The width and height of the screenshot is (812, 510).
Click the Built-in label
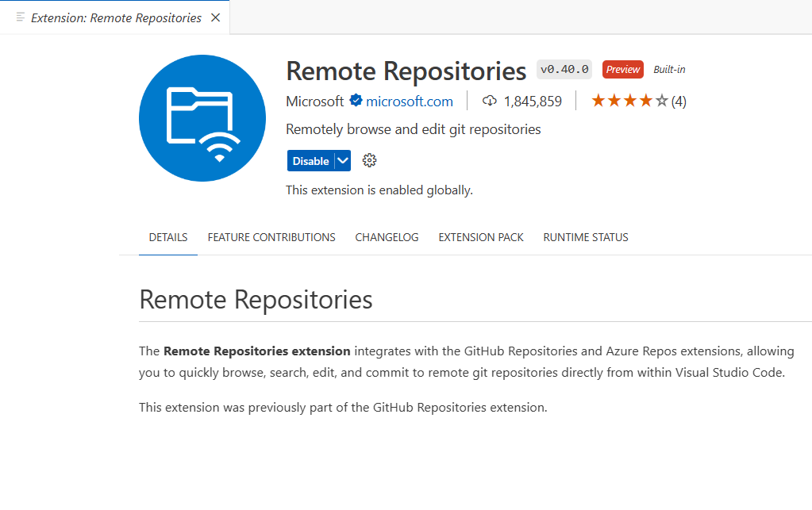point(668,69)
